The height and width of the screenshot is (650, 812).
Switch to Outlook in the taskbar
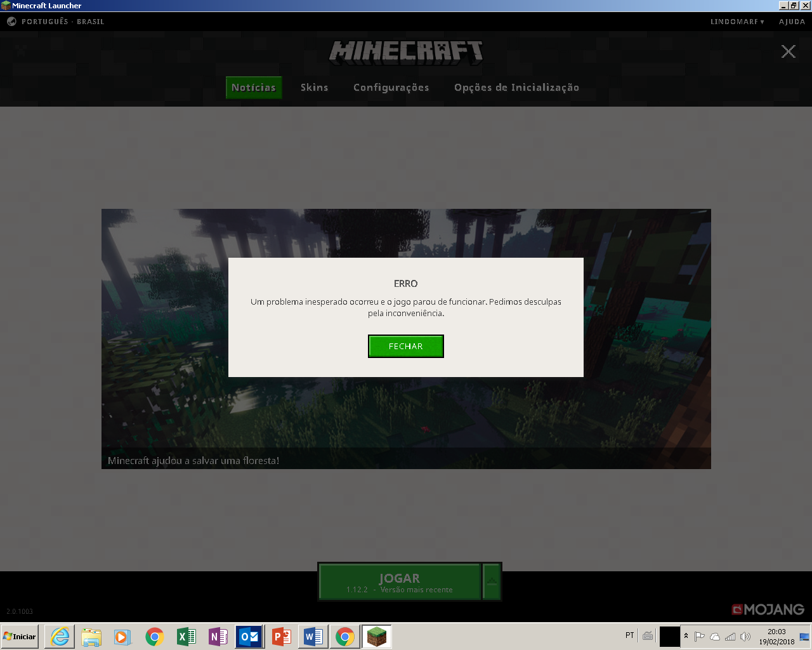coord(250,637)
